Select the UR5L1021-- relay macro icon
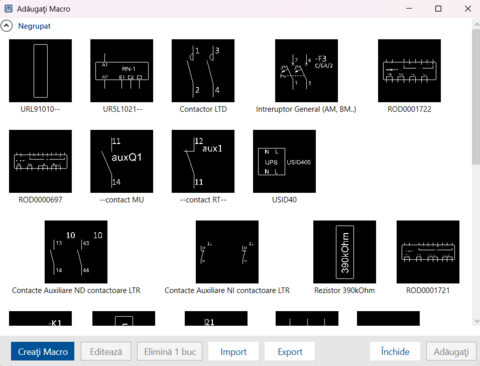The image size is (480, 366). (x=122, y=71)
